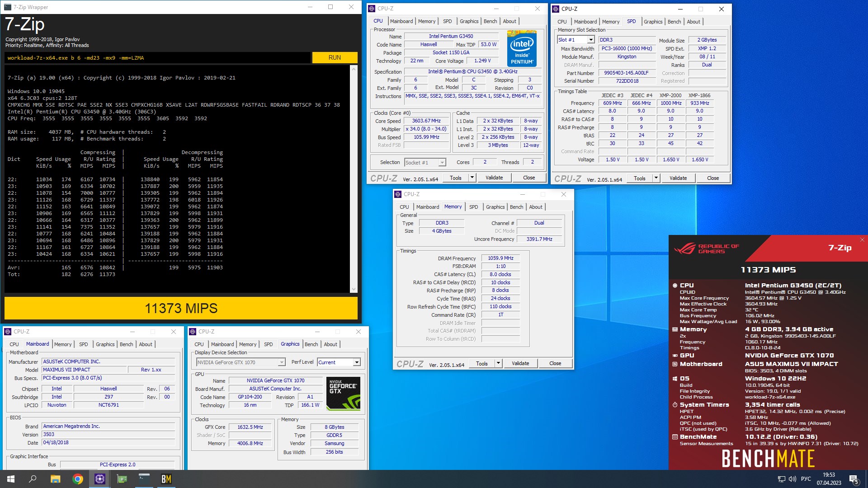The image size is (868, 488).
Task: Edit the 7-Zip benchmark command line field
Action: (158, 58)
